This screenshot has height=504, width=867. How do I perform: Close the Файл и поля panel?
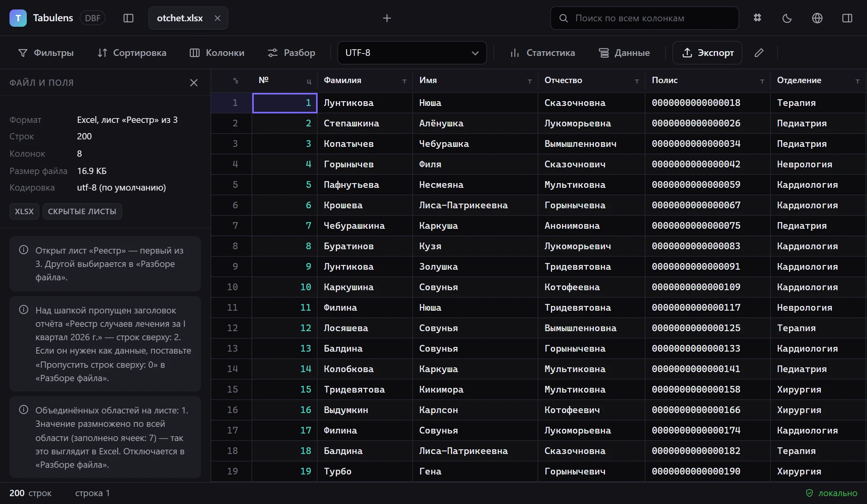click(x=194, y=83)
